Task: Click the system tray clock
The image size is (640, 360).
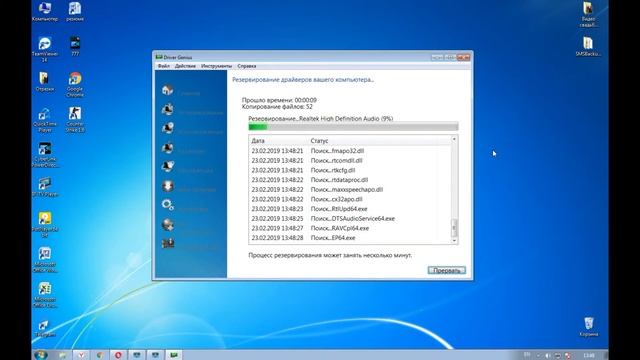Action: [589, 355]
